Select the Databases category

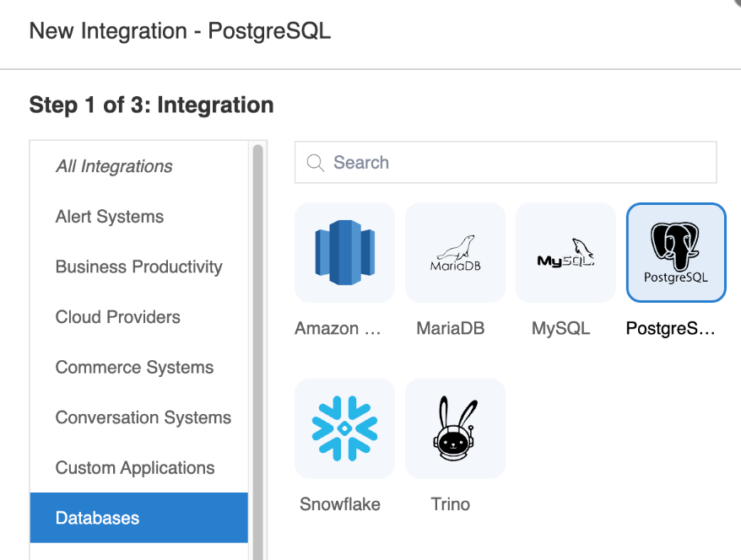coord(139,518)
